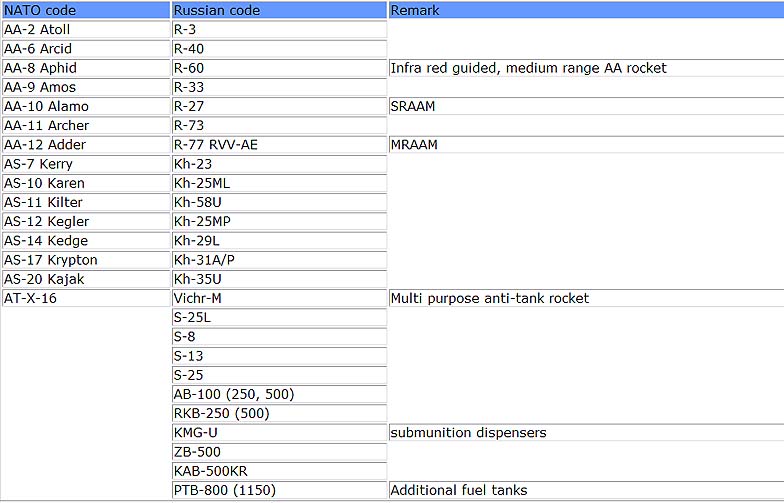Click the SRAAM remark cell
Viewport: 784px width, 503px height.
tap(413, 106)
